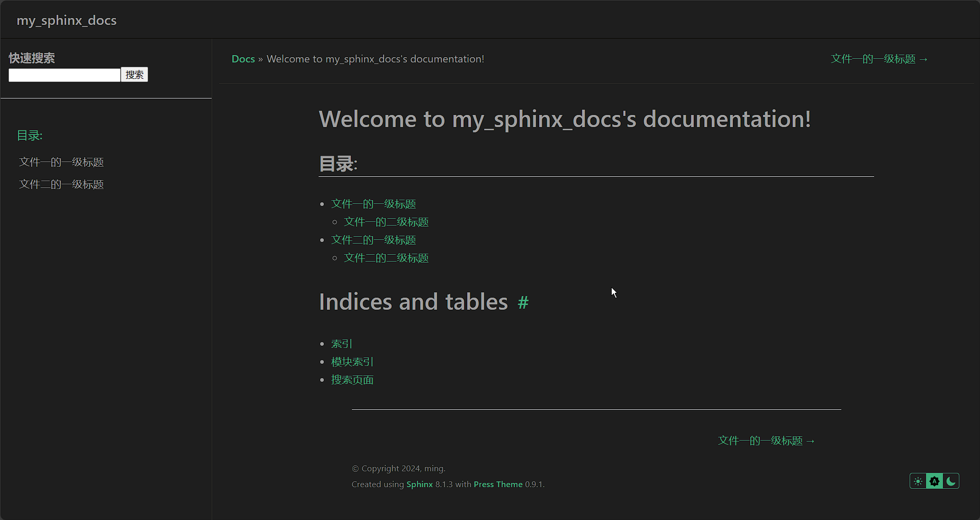Open the 索引 index link

(x=342, y=344)
